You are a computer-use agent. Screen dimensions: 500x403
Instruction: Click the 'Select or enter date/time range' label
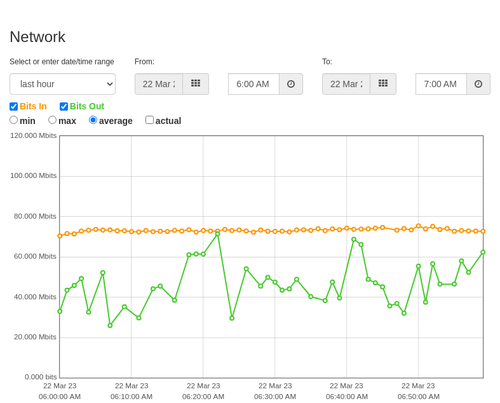[62, 62]
